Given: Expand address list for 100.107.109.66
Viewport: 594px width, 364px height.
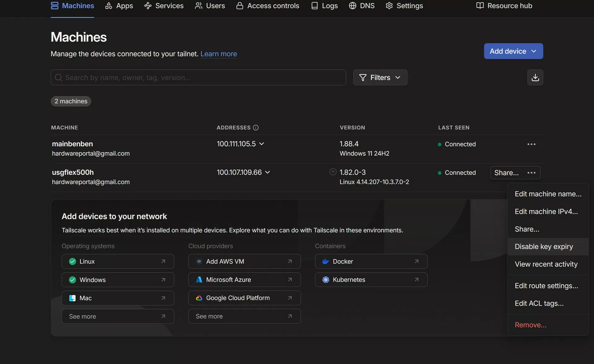Looking at the screenshot, I should point(268,172).
